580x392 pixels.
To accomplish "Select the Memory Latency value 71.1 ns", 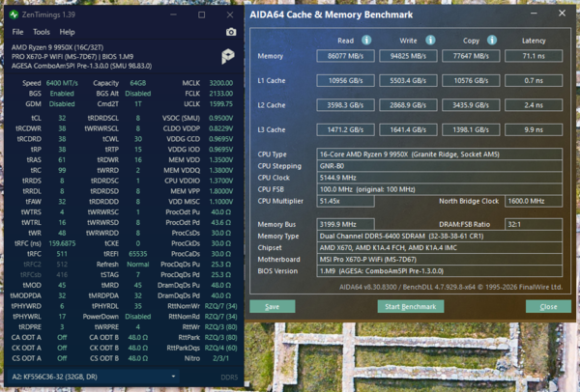I will (x=534, y=56).
